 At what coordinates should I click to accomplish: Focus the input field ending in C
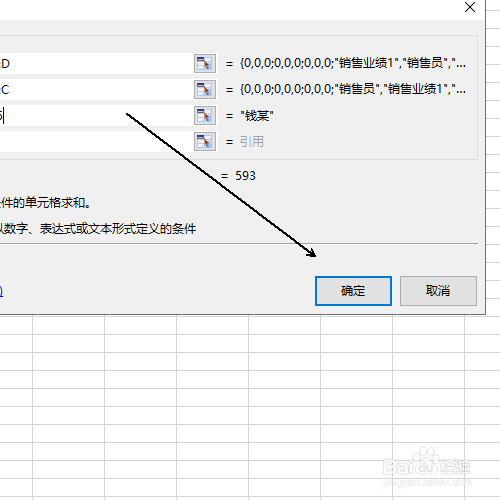point(96,89)
